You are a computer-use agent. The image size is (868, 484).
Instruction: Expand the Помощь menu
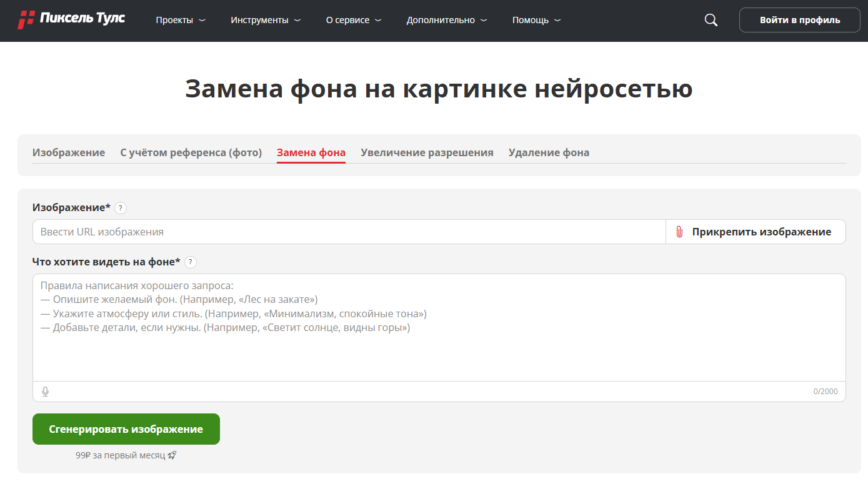pos(536,20)
